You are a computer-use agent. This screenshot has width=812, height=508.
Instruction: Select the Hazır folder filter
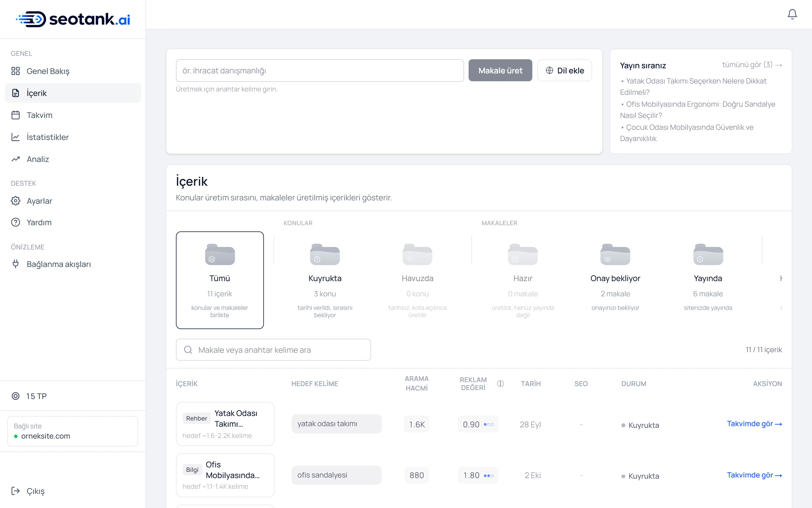tap(523, 280)
